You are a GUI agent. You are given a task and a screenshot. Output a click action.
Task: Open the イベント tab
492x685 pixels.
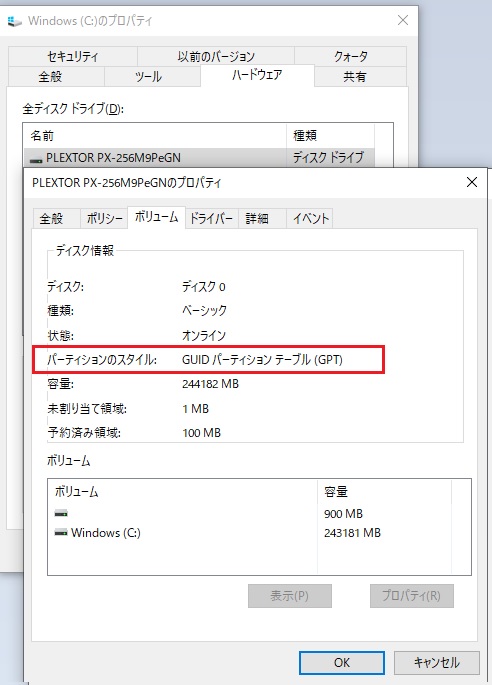(311, 218)
